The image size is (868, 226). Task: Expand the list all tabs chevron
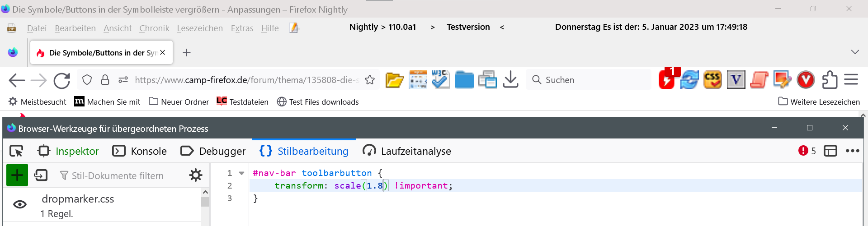[x=854, y=52]
